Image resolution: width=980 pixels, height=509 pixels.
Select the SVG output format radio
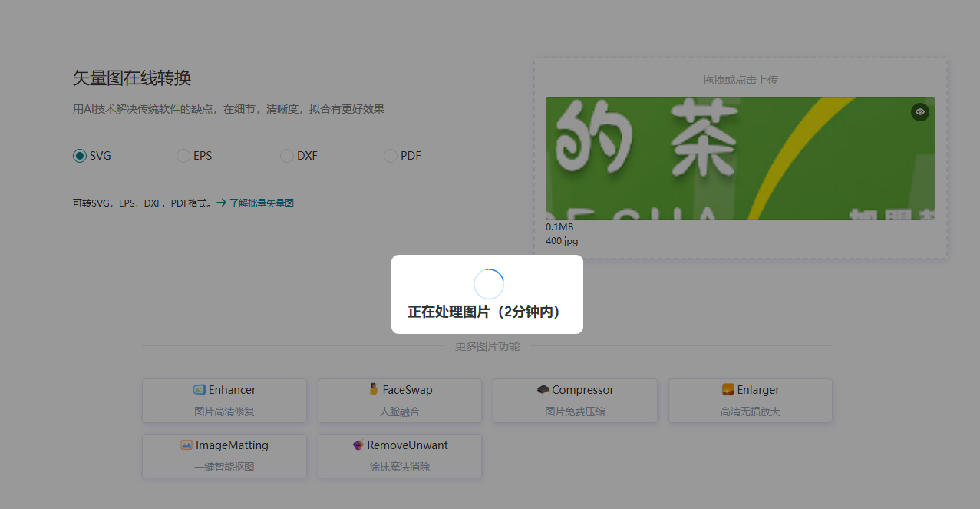(x=80, y=156)
